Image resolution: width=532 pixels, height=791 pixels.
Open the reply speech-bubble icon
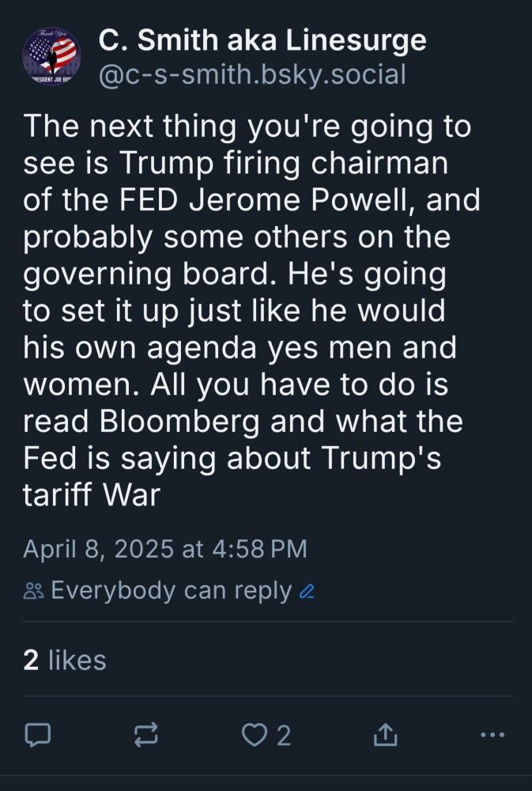point(38,735)
